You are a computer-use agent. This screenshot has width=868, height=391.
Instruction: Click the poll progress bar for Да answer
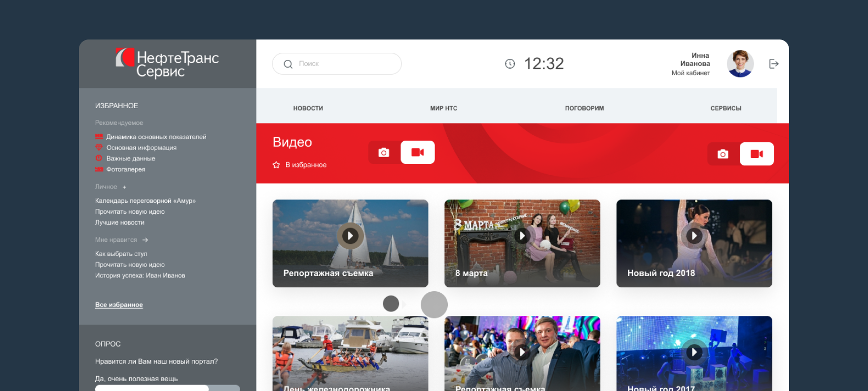(167, 388)
